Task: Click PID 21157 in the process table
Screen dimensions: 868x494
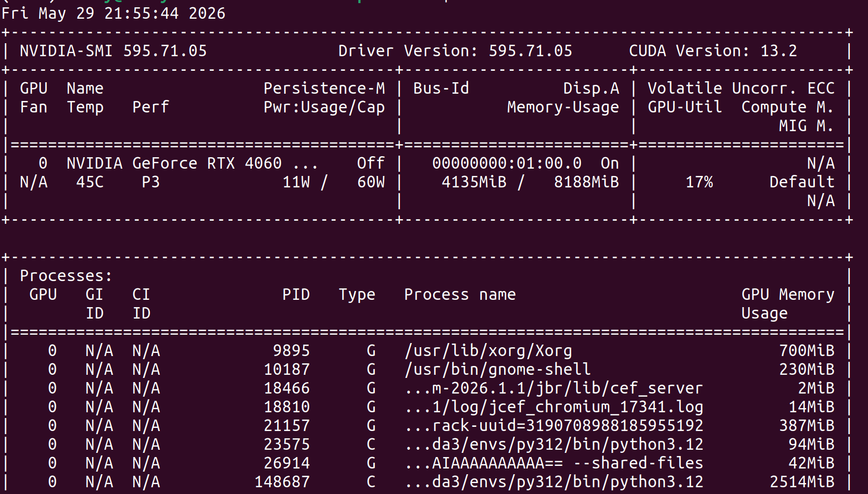Action: (x=286, y=426)
